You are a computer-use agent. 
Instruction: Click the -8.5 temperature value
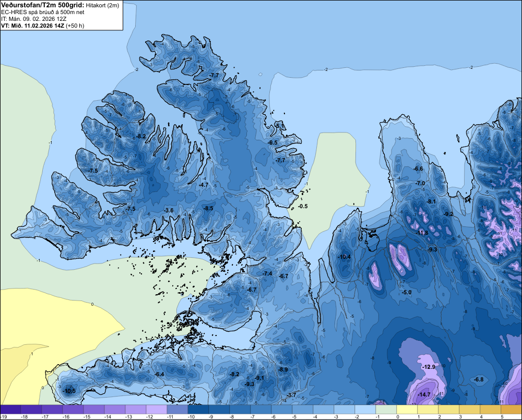[208, 208]
